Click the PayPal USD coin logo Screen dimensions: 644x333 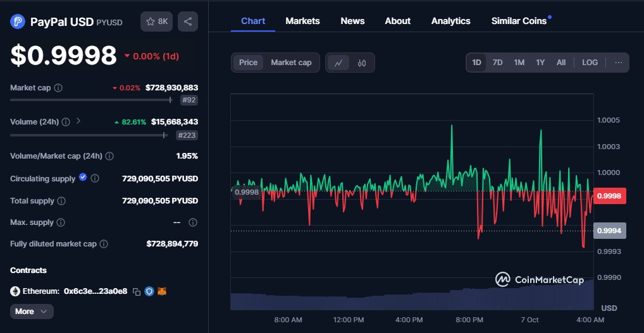tap(18, 21)
